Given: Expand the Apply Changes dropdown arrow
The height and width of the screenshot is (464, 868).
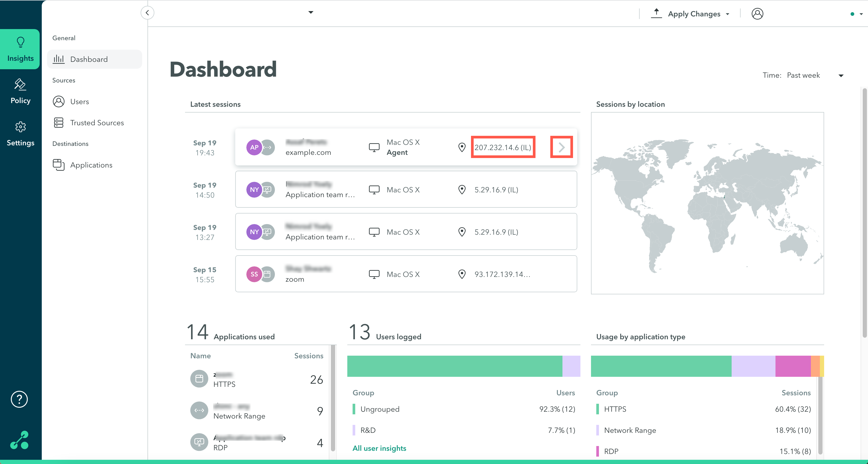Looking at the screenshot, I should click(727, 14).
